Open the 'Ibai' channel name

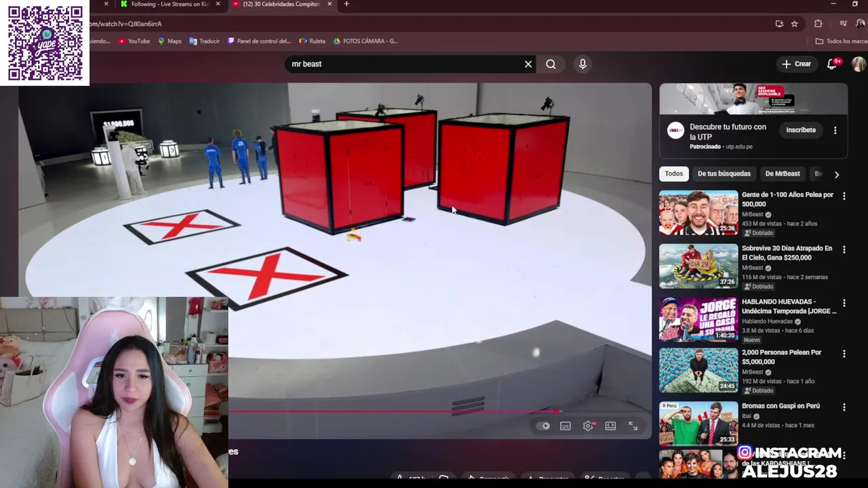747,416
